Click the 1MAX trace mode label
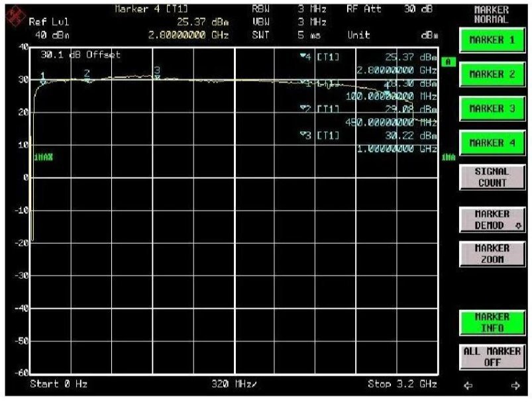Image resolution: width=532 pixels, height=402 pixels. pyautogui.click(x=43, y=158)
